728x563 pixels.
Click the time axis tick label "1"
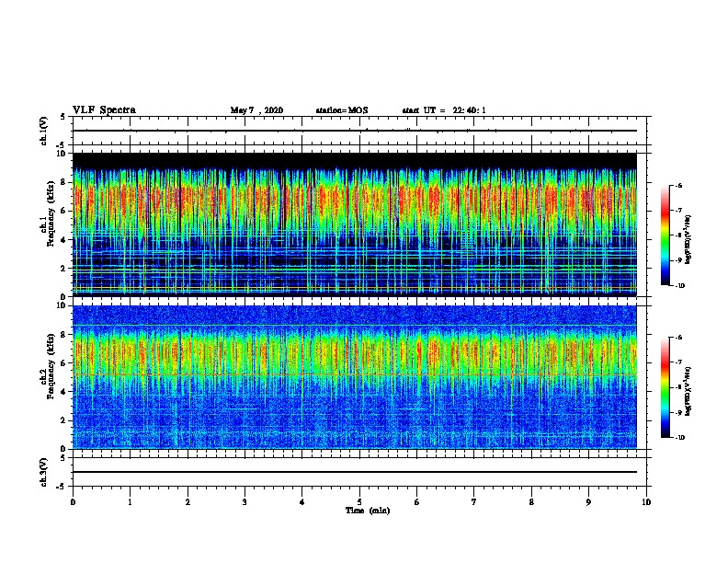pyautogui.click(x=130, y=502)
